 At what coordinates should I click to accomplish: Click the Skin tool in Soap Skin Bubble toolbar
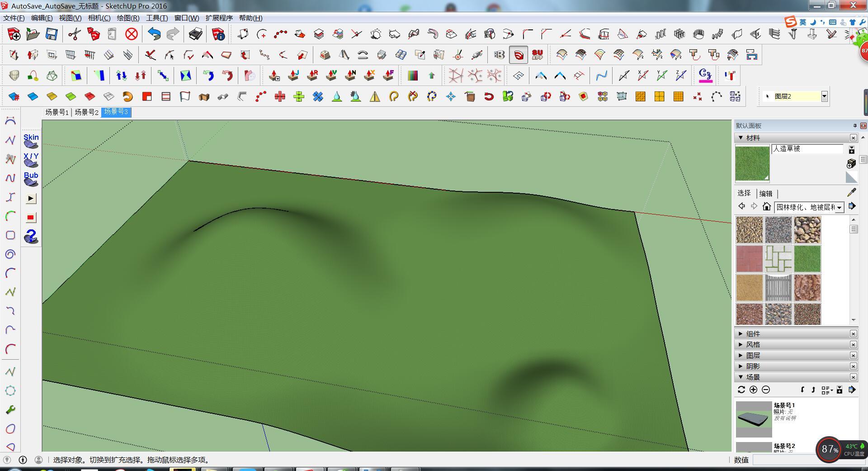[31, 141]
